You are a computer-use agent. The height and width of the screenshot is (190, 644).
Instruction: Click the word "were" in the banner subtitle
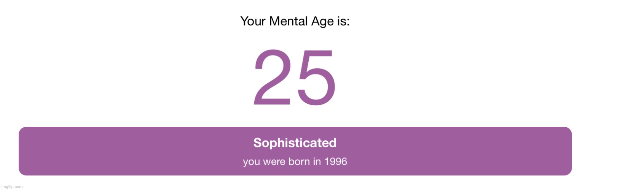point(273,163)
